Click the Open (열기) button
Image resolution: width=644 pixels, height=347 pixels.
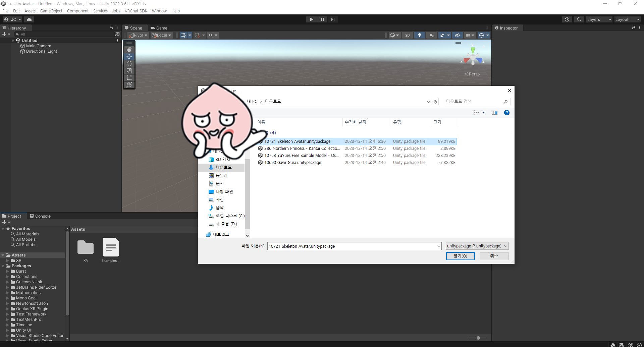(460, 256)
